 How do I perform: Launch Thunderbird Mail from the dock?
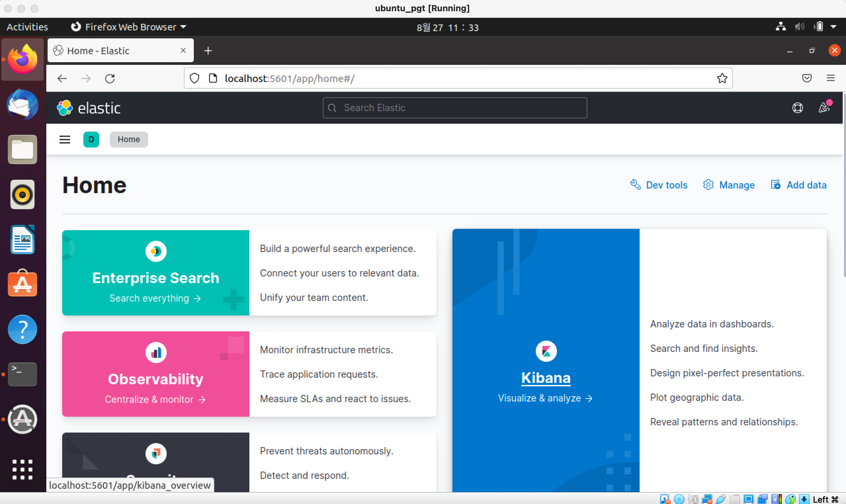[x=22, y=105]
